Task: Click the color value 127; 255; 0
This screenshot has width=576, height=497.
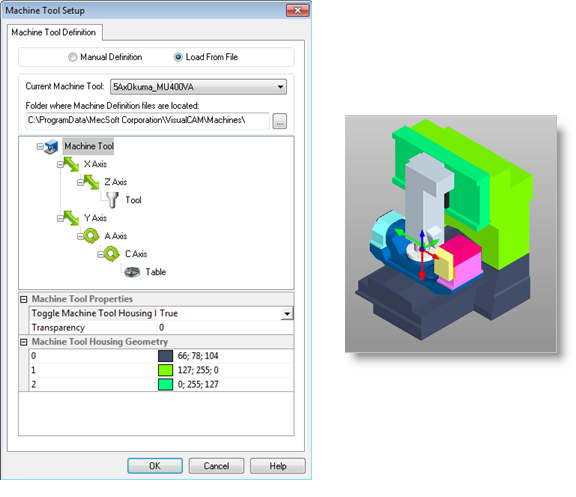Action: pos(198,370)
